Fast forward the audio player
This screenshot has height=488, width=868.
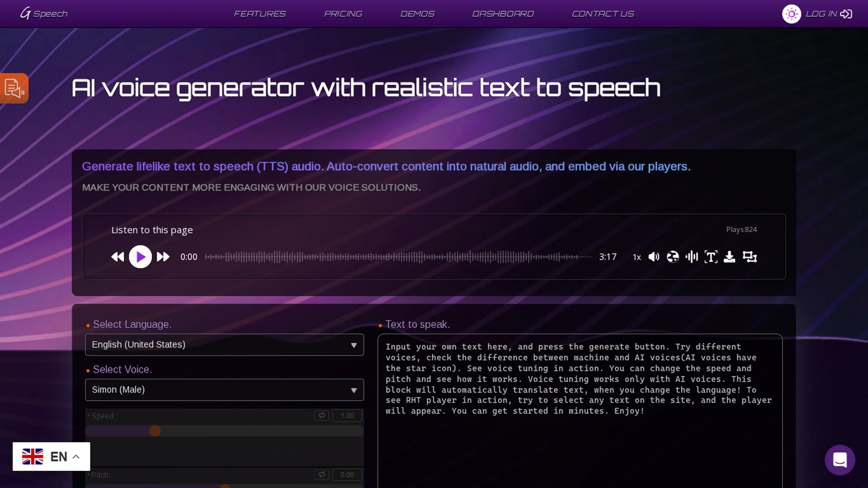click(163, 257)
